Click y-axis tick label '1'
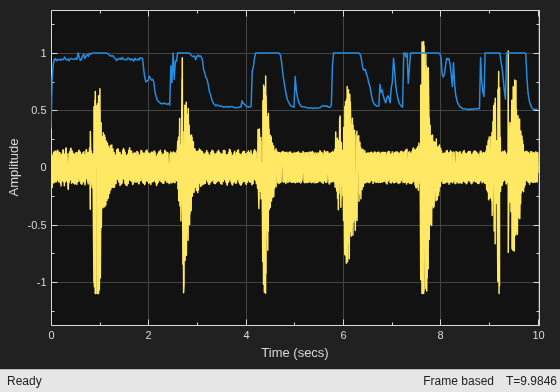The height and width of the screenshot is (392, 560). pos(44,54)
